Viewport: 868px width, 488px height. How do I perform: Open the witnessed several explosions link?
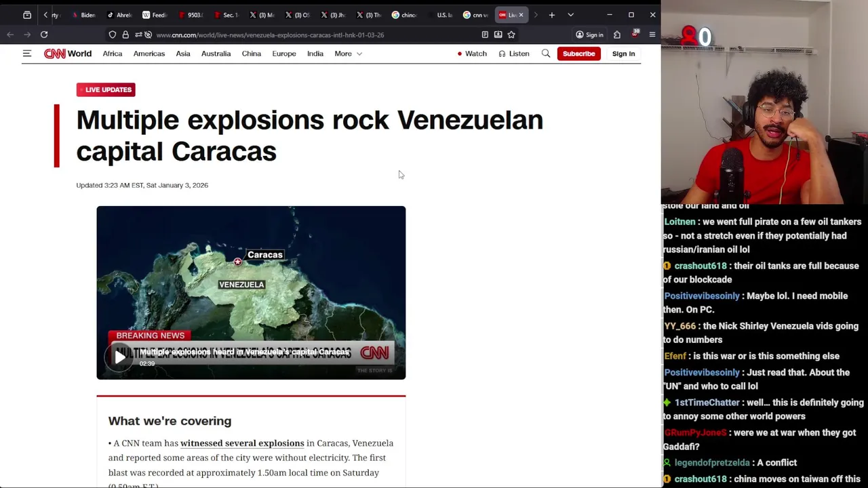click(x=242, y=443)
